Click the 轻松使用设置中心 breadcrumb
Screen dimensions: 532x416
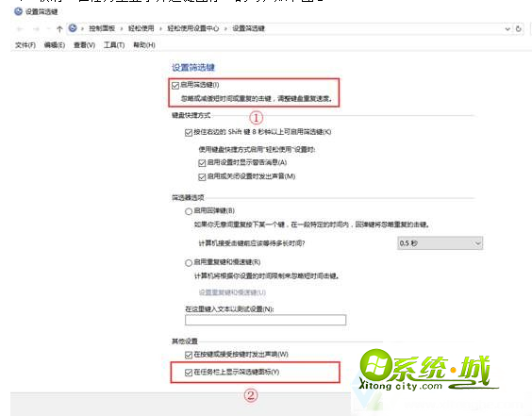pos(193,28)
